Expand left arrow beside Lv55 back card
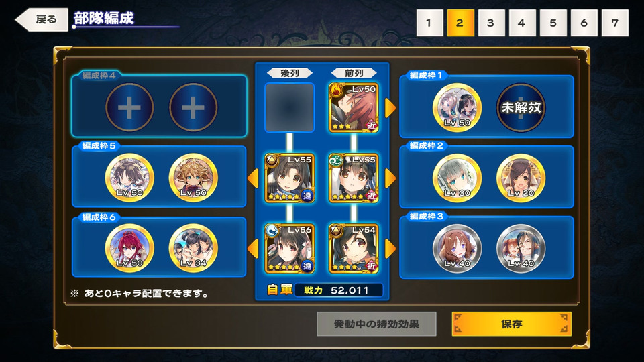Screen dimensions: 644x362 tap(253, 178)
